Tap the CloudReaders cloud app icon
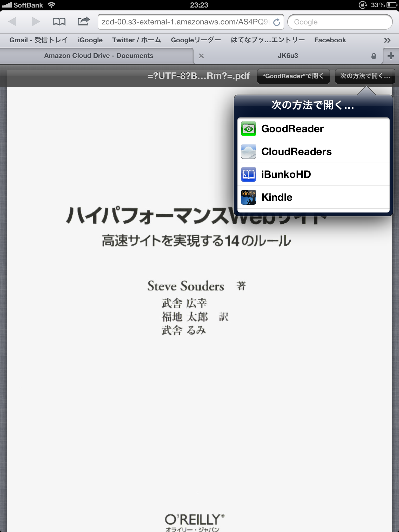This screenshot has width=399, height=532. (249, 151)
